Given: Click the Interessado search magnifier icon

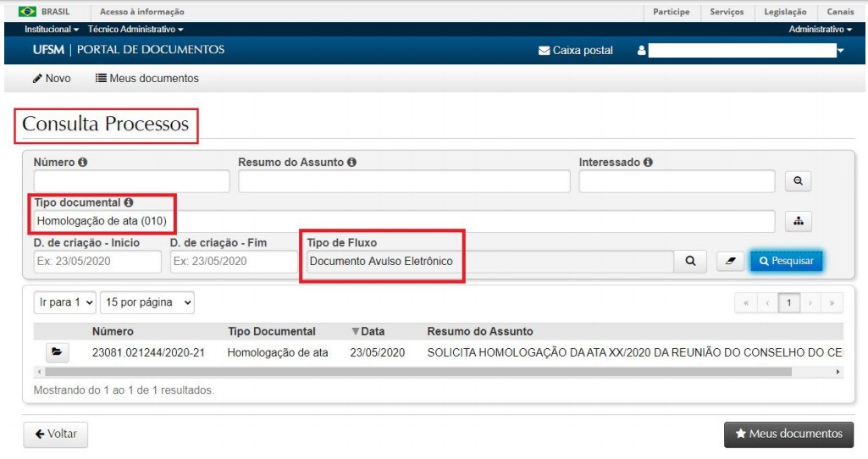Looking at the screenshot, I should pyautogui.click(x=798, y=181).
